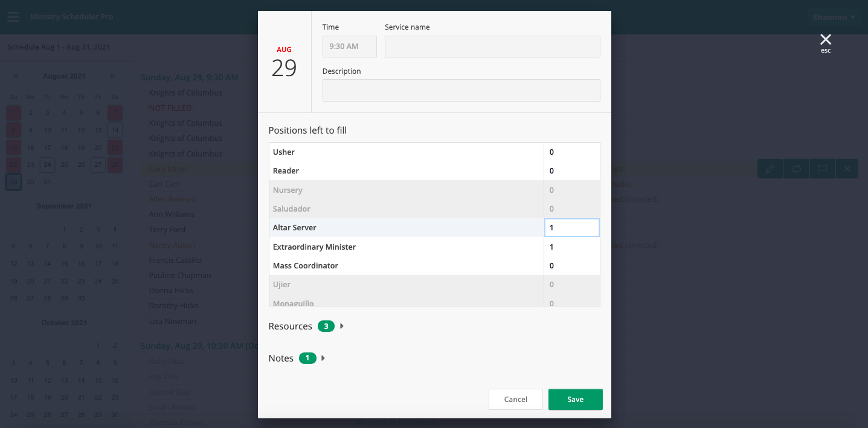Select the Mass Coordinator count field
The height and width of the screenshot is (428, 868).
click(571, 266)
